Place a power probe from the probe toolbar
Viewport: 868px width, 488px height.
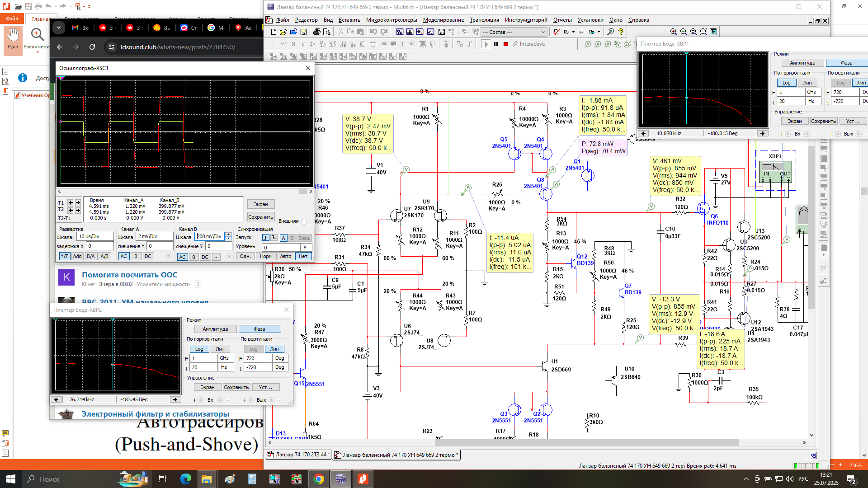point(608,44)
